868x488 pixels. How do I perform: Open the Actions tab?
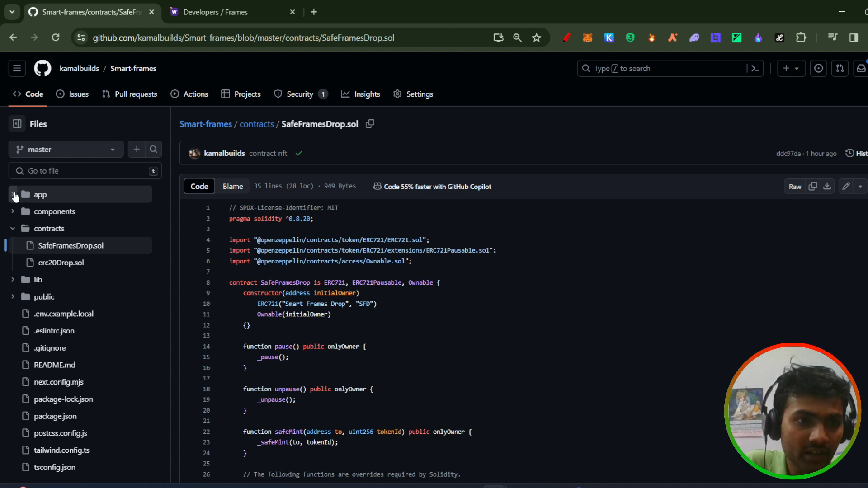189,94
